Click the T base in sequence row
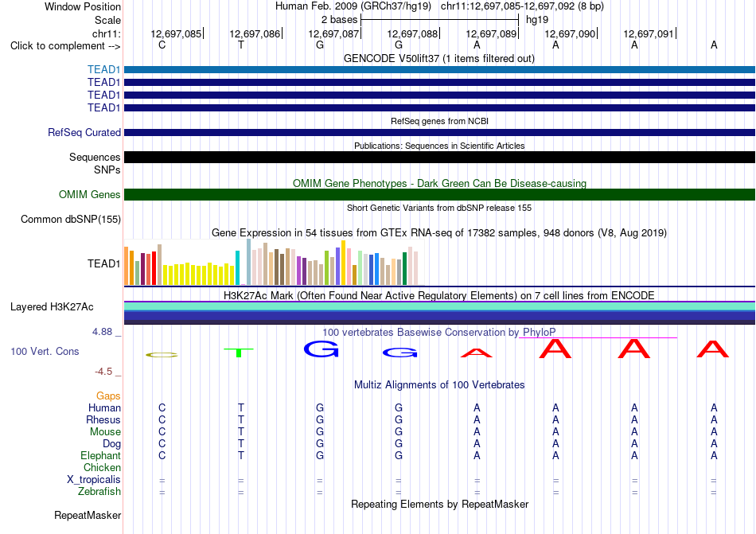The height and width of the screenshot is (534, 756). (241, 45)
